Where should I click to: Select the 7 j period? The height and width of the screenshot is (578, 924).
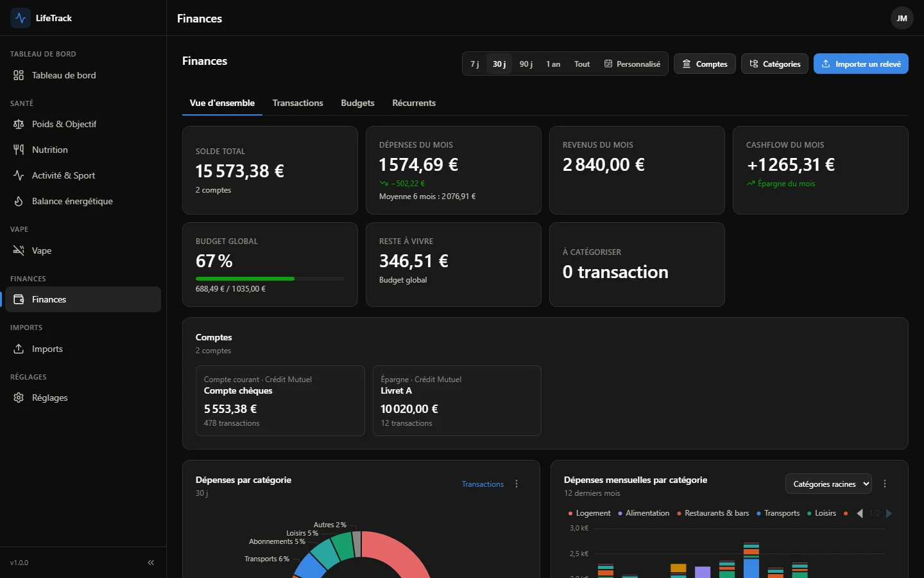click(x=475, y=64)
